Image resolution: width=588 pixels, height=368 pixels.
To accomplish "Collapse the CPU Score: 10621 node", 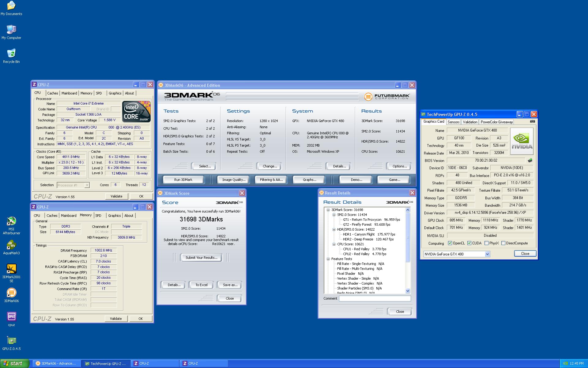I will [334, 244].
